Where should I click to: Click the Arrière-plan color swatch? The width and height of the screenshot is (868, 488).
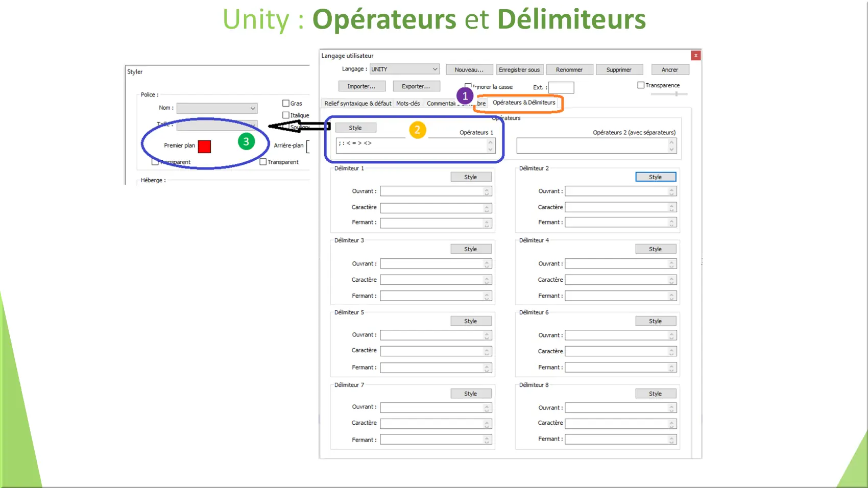pos(308,147)
